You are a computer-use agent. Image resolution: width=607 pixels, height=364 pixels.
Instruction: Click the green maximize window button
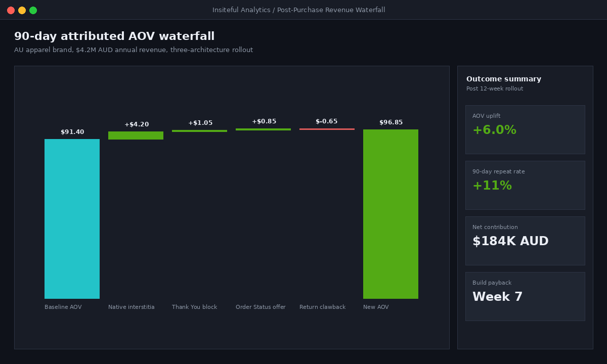coord(33,10)
